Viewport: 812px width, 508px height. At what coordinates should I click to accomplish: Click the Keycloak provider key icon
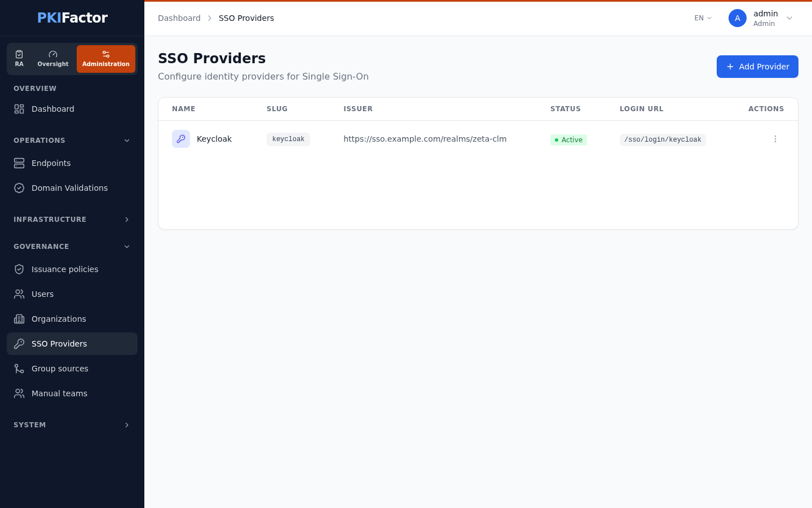pyautogui.click(x=181, y=139)
